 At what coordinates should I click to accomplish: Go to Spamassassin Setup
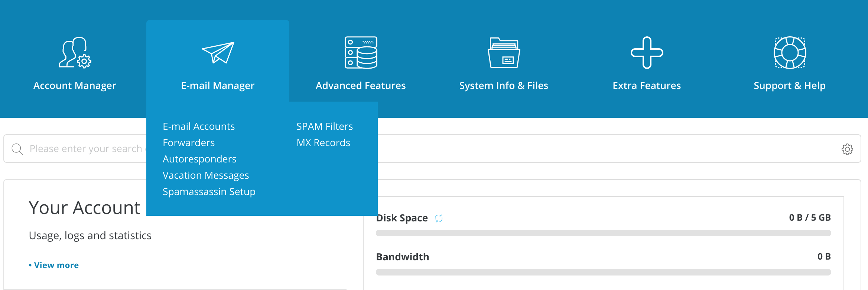tap(209, 192)
